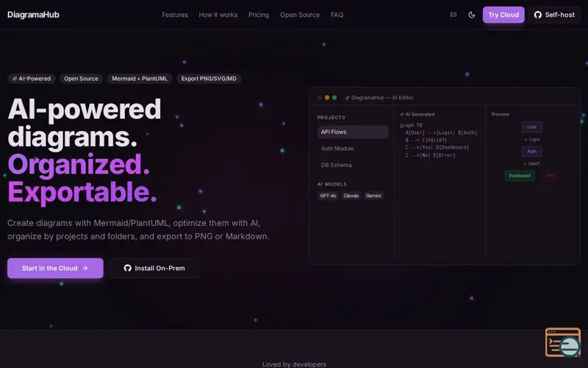The width and height of the screenshot is (588, 368).
Task: Click the Self-host GitHub button
Action: coord(554,15)
